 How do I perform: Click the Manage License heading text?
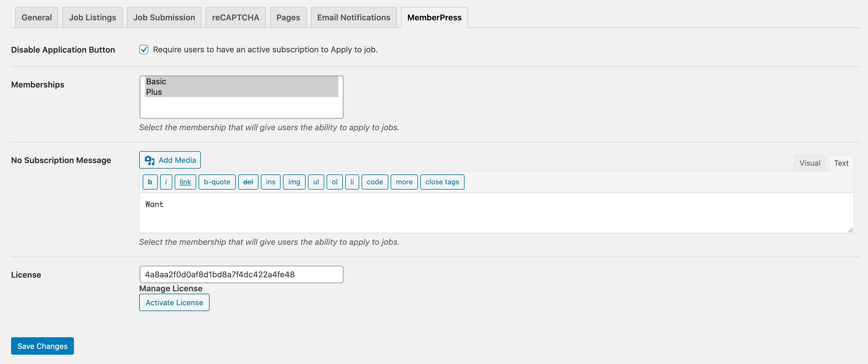(x=171, y=289)
